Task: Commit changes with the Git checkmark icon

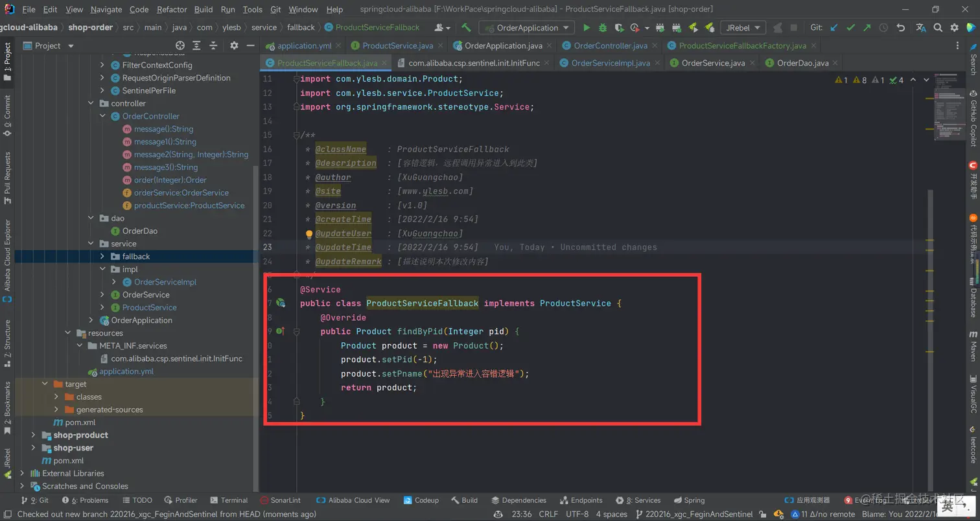Action: pyautogui.click(x=850, y=28)
